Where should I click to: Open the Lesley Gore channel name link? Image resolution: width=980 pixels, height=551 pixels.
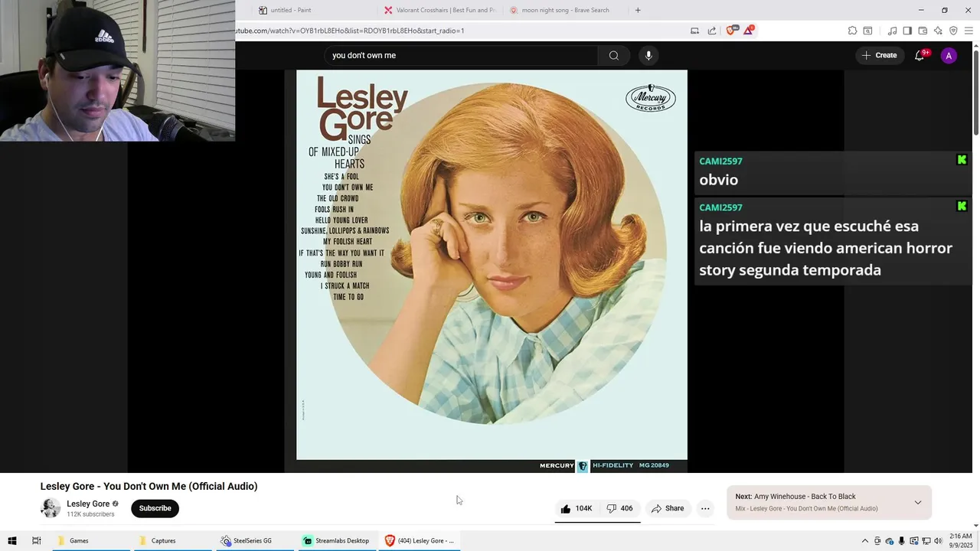(x=88, y=504)
